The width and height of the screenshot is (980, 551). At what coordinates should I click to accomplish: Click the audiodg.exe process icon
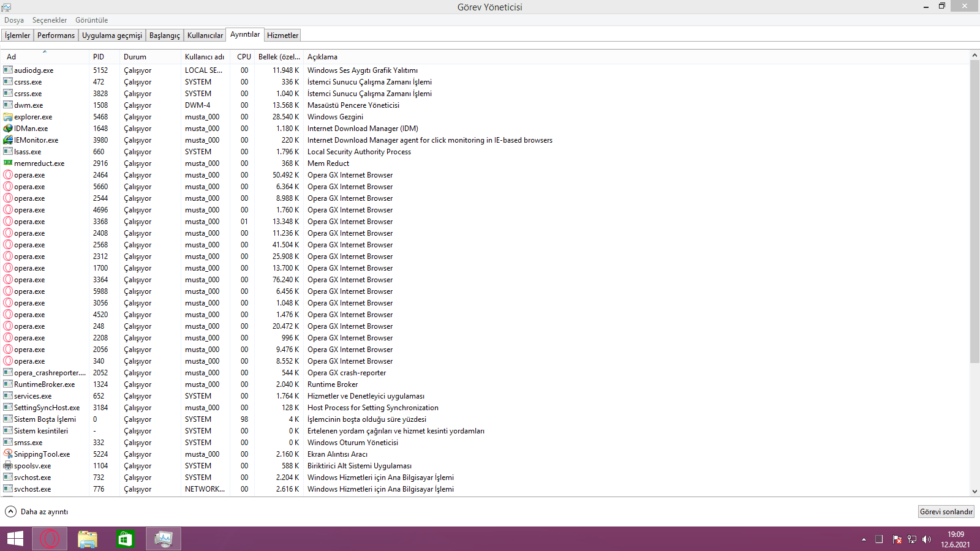[8, 70]
